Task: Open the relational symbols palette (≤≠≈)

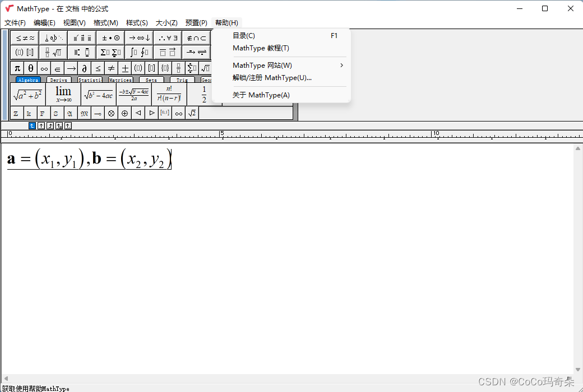Action: click(x=25, y=38)
